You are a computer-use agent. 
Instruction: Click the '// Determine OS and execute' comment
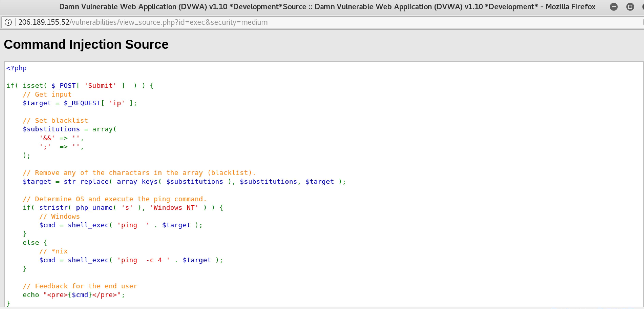coord(115,199)
